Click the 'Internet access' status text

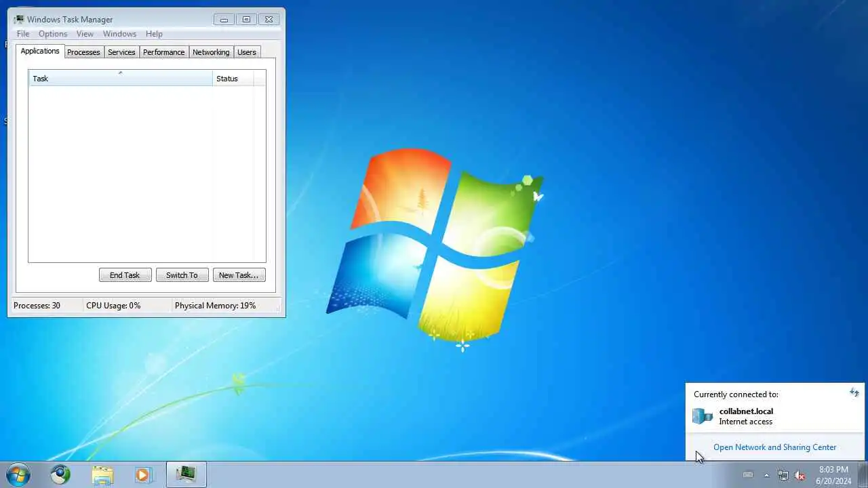746,422
